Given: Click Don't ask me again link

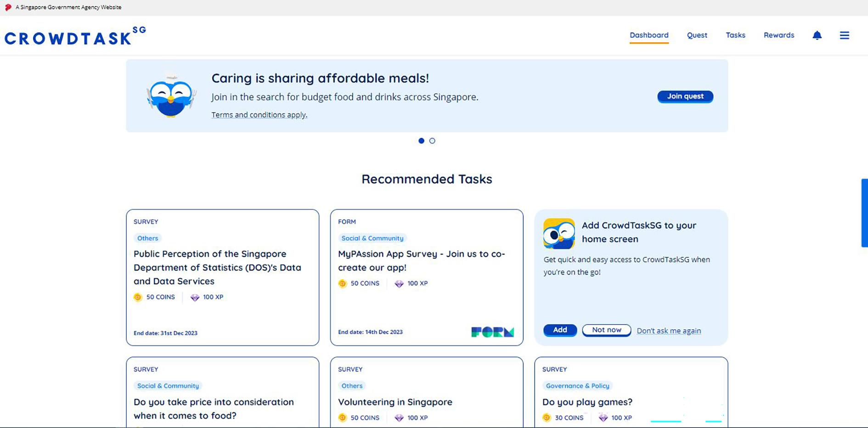Looking at the screenshot, I should click(669, 331).
